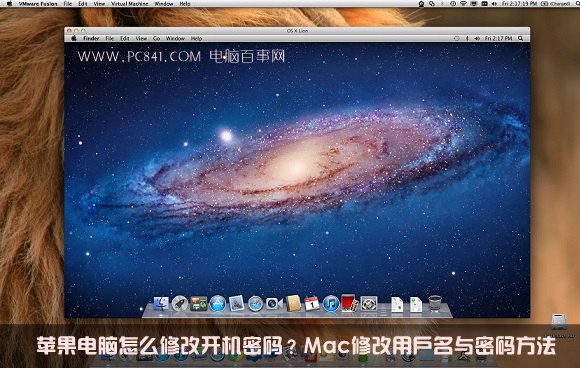Open the host File menu
The height and width of the screenshot is (368, 580).
click(68, 4)
